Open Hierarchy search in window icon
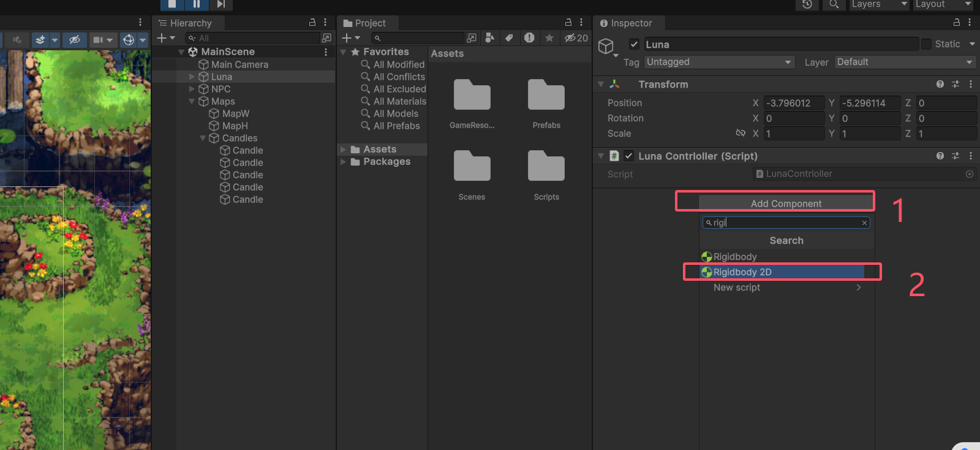This screenshot has height=450, width=980. 326,38
